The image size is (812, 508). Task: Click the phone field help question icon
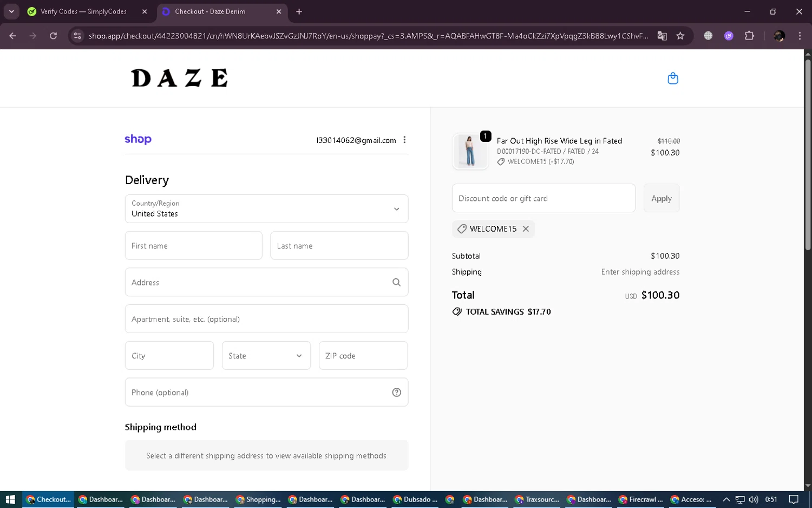[396, 392]
